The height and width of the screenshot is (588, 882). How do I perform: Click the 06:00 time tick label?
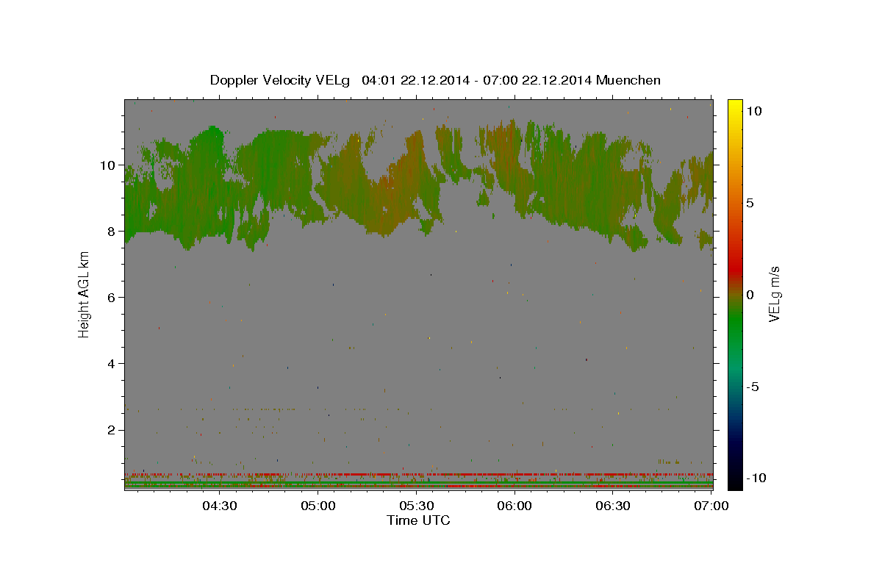pyautogui.click(x=515, y=506)
